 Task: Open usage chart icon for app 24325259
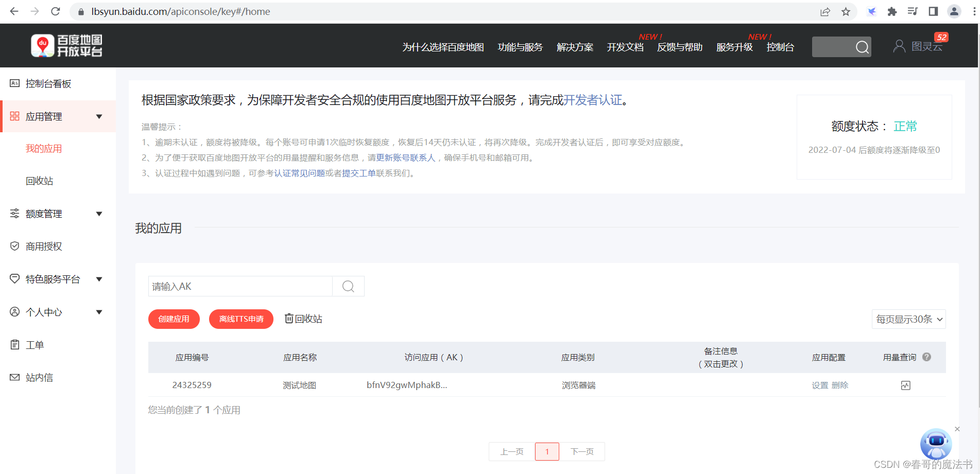click(906, 385)
